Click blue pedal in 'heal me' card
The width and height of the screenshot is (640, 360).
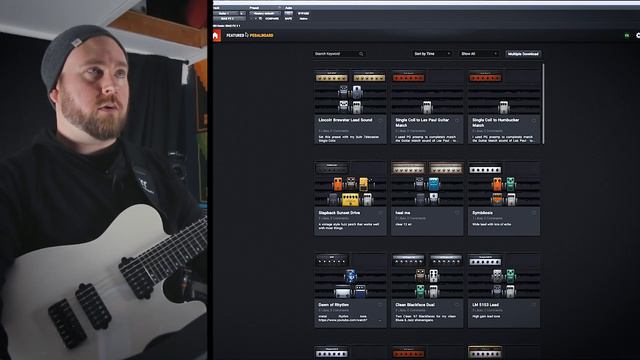(434, 184)
